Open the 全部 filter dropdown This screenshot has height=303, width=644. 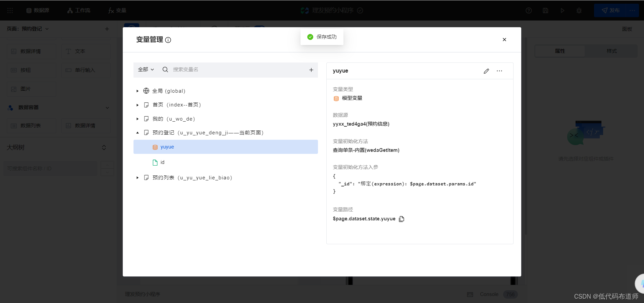coord(146,70)
